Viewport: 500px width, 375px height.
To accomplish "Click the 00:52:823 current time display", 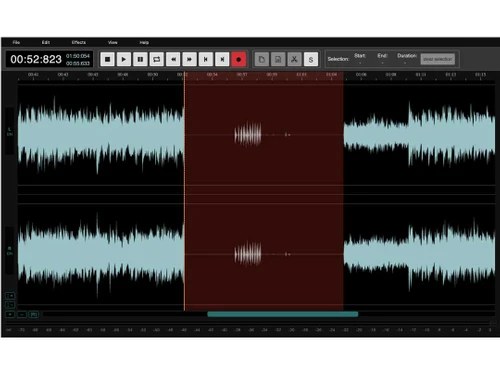I will coord(36,59).
